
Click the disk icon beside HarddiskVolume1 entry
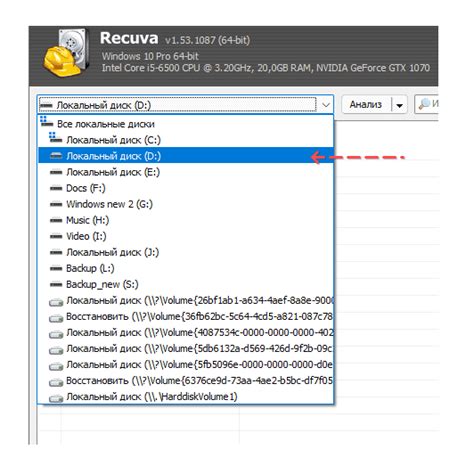tap(56, 399)
